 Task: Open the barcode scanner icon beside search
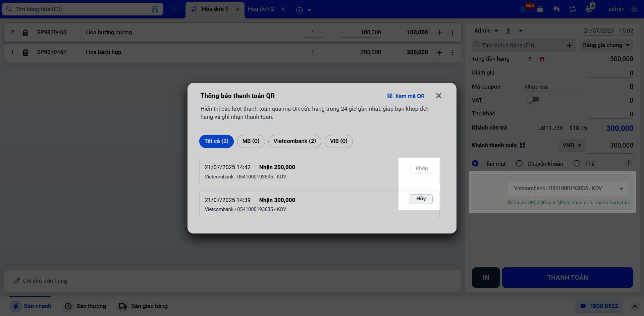coord(174,9)
